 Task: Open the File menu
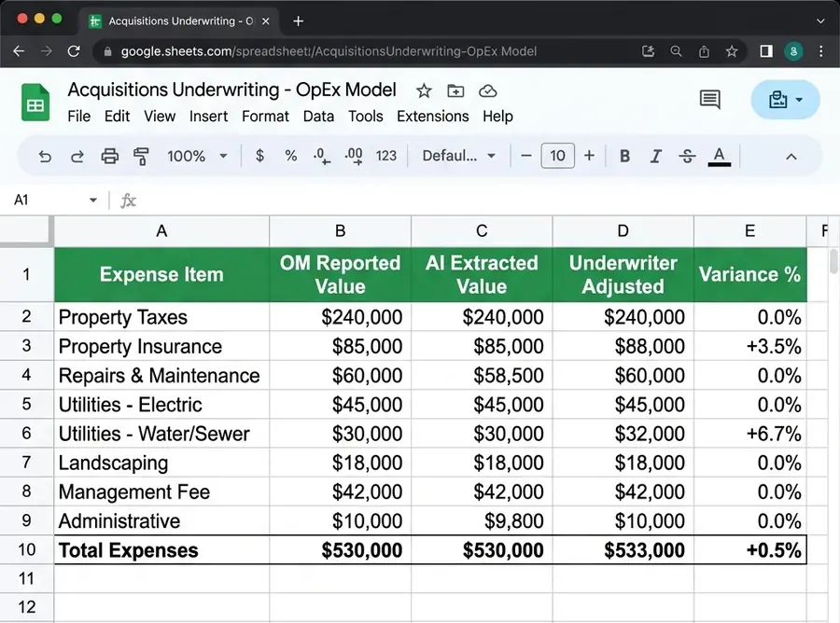pyautogui.click(x=78, y=117)
